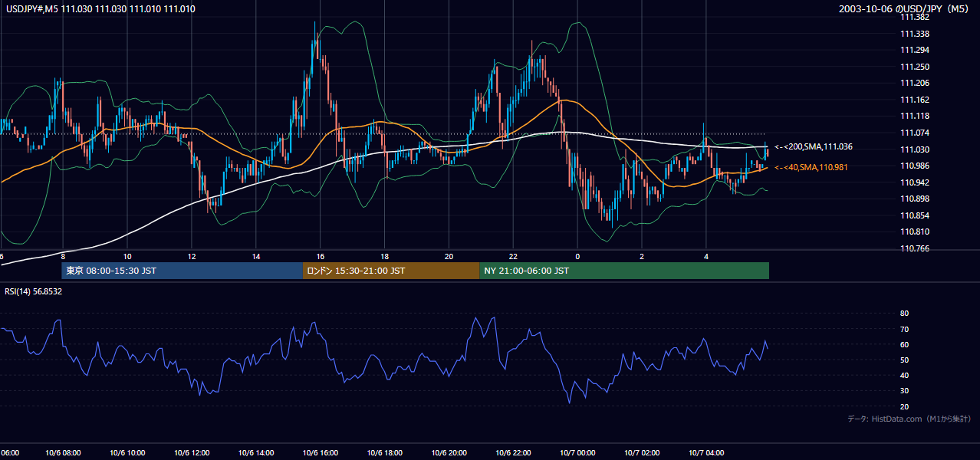This screenshot has width=980, height=460.
Task: Click the 10/6 22:00 date axis label
Action: (513, 453)
